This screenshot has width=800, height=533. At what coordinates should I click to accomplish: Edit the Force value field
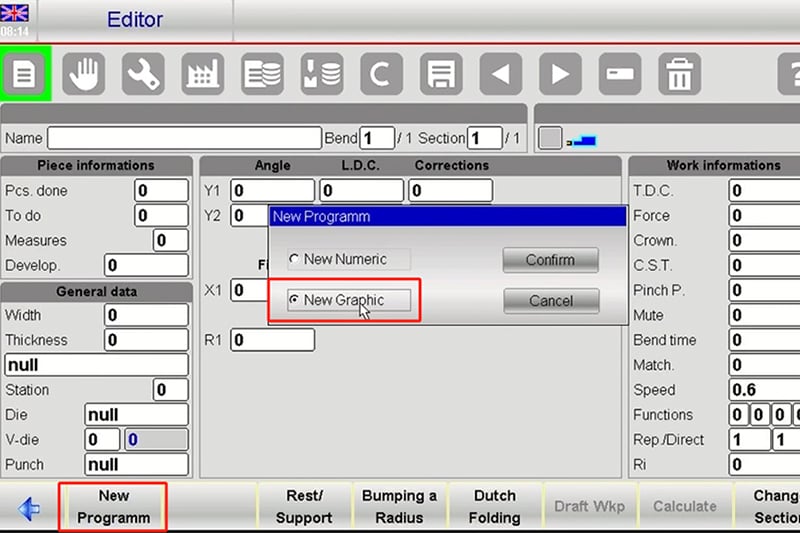coord(764,215)
